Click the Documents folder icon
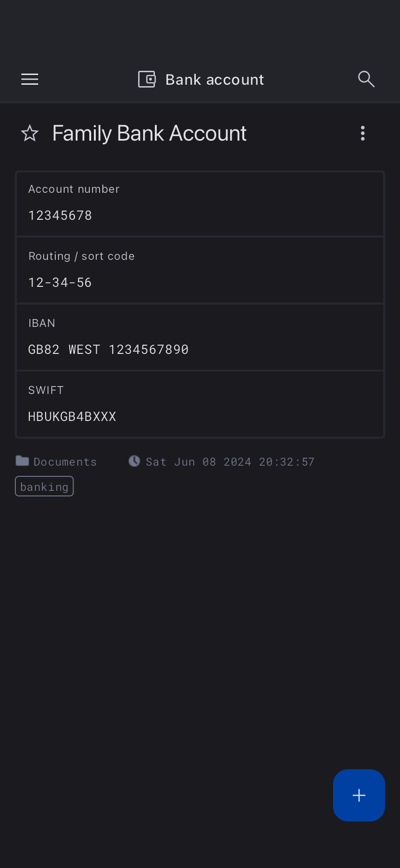Viewport: 400px width, 868px height. [22, 461]
